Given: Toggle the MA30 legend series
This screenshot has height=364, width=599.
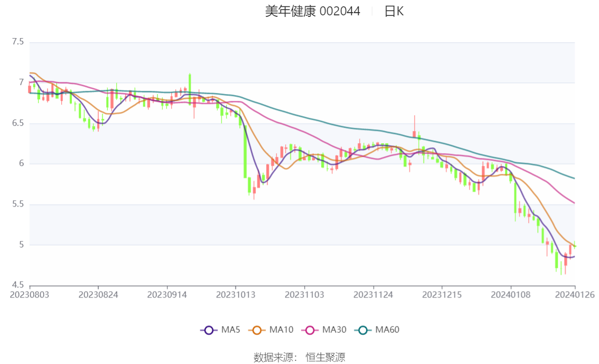Looking at the screenshot, I should [x=324, y=330].
